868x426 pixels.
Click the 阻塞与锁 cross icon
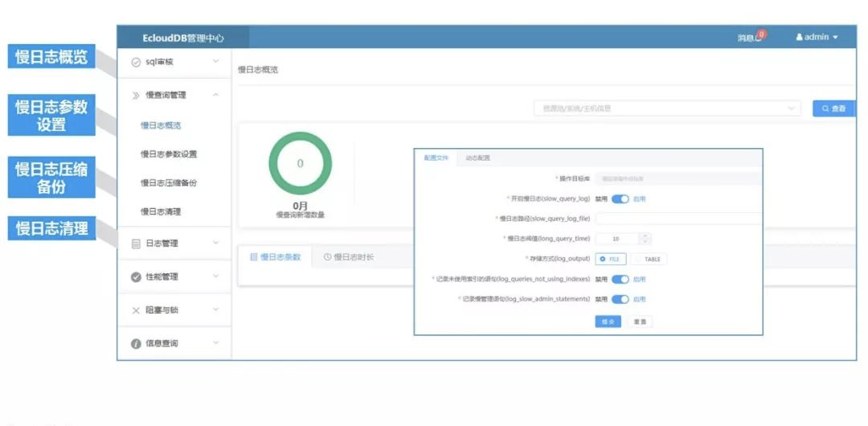[136, 310]
